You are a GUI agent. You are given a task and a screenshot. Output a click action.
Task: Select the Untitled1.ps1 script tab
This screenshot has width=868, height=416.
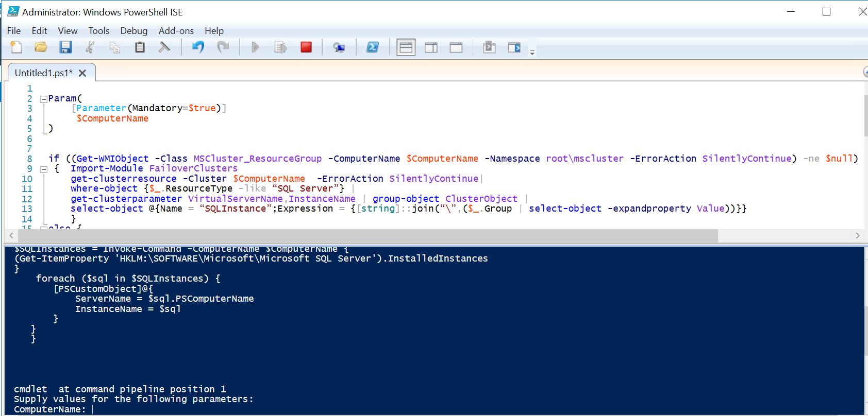pos(43,73)
